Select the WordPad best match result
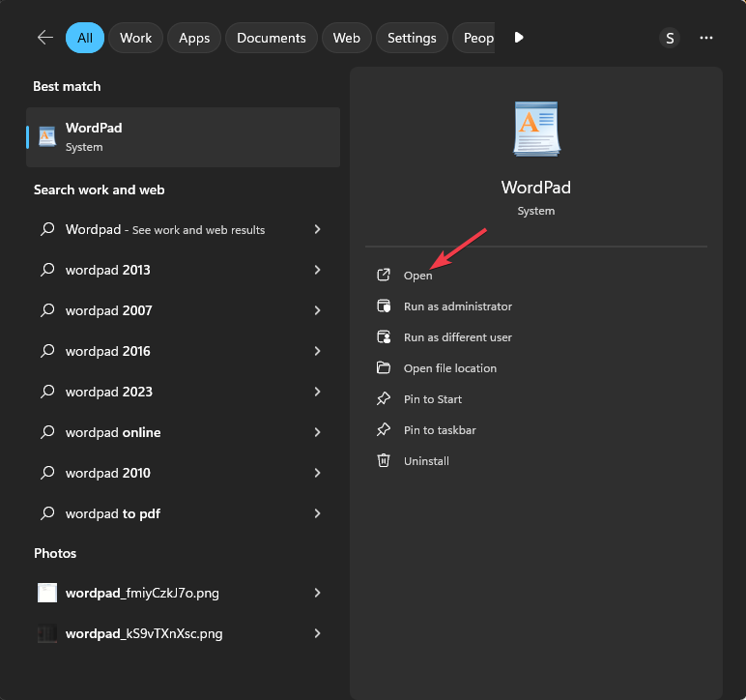Screen dimensions: 746x700 pos(183,137)
